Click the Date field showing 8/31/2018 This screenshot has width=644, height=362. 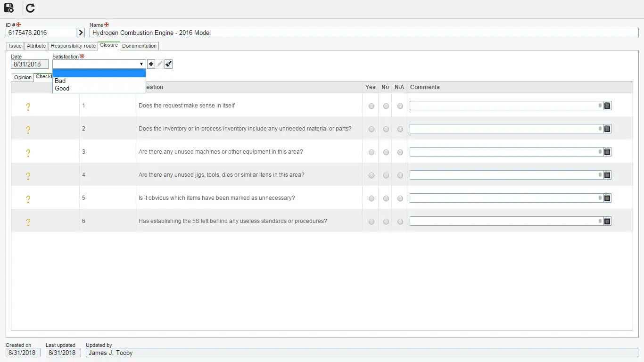click(x=29, y=64)
